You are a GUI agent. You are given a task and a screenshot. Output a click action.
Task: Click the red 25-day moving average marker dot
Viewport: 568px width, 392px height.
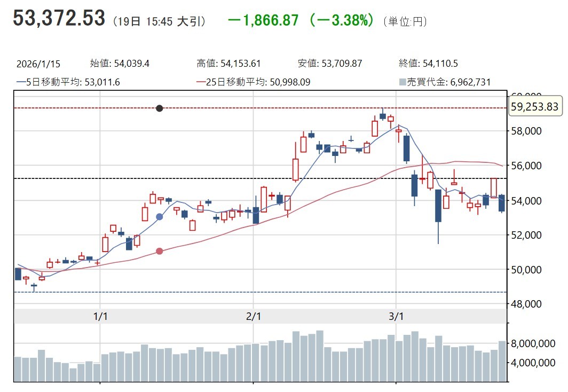point(160,251)
